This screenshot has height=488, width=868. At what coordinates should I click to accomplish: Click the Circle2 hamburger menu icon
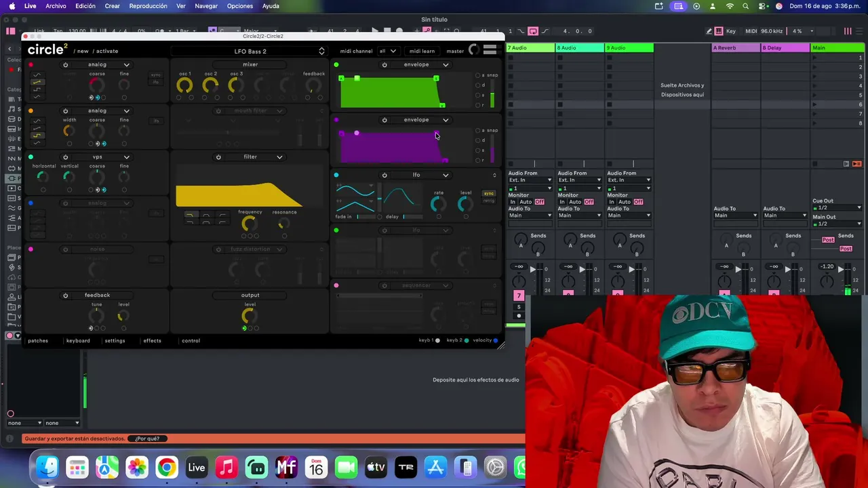pyautogui.click(x=490, y=50)
